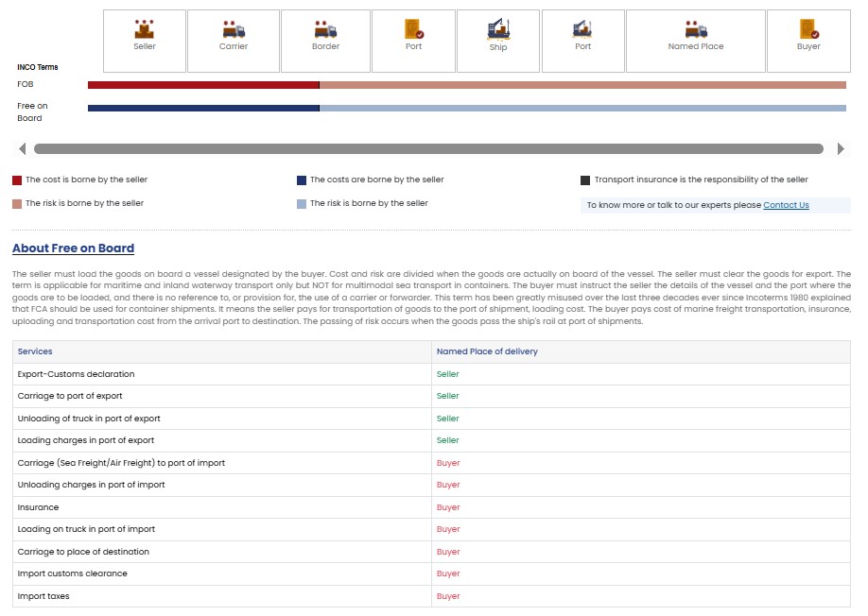Click the dark red cost legend swatch
This screenshot has width=868, height=616.
pos(17,180)
